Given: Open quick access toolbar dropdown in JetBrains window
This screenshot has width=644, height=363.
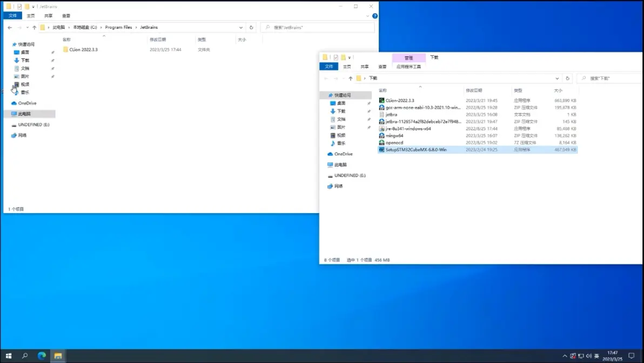Looking at the screenshot, I should tap(33, 6).
